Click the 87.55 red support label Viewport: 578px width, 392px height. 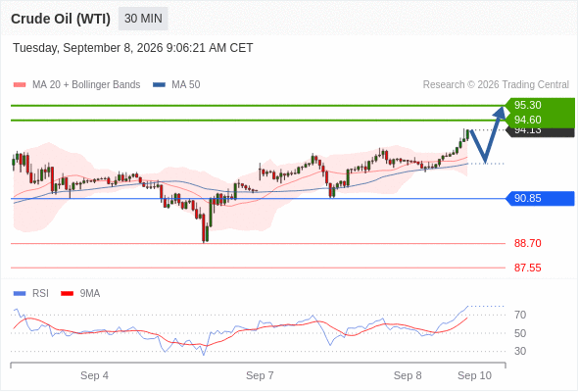pyautogui.click(x=527, y=268)
